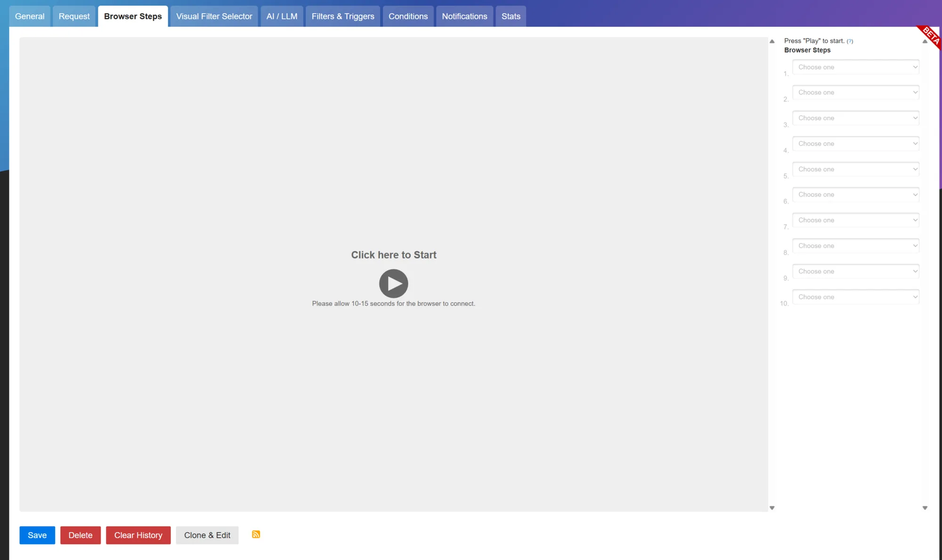
Task: Open the step 2 Choose one dropdown
Action: (856, 92)
